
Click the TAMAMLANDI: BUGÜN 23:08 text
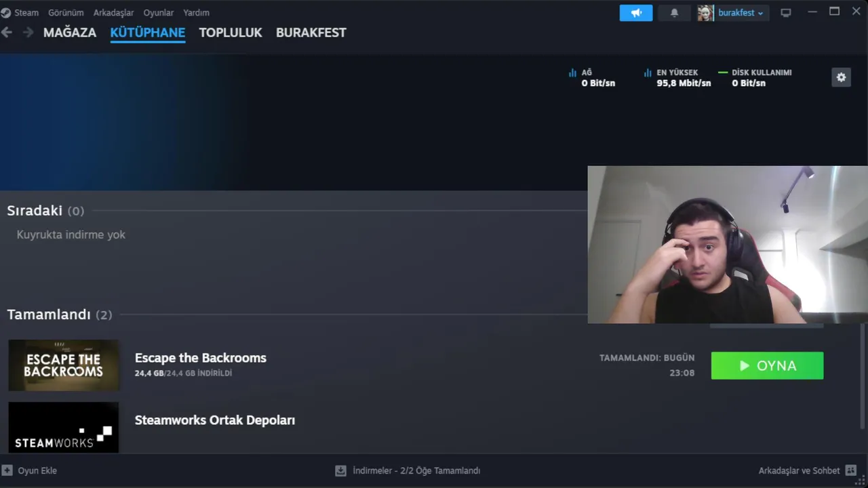(x=647, y=365)
